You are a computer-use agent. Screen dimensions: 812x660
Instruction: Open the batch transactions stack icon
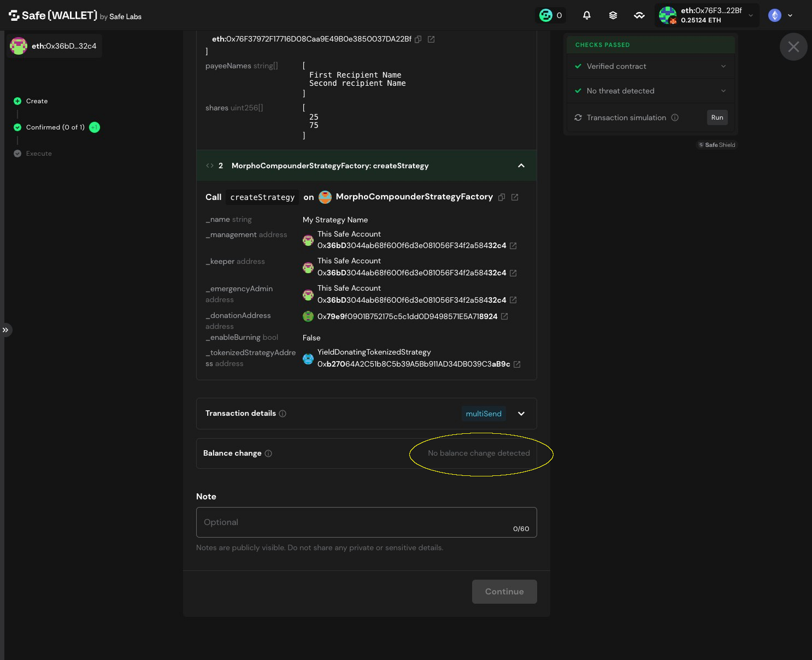tap(613, 15)
